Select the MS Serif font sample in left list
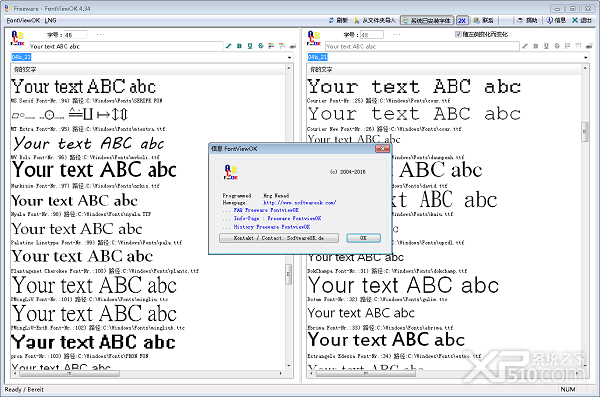 click(83, 87)
